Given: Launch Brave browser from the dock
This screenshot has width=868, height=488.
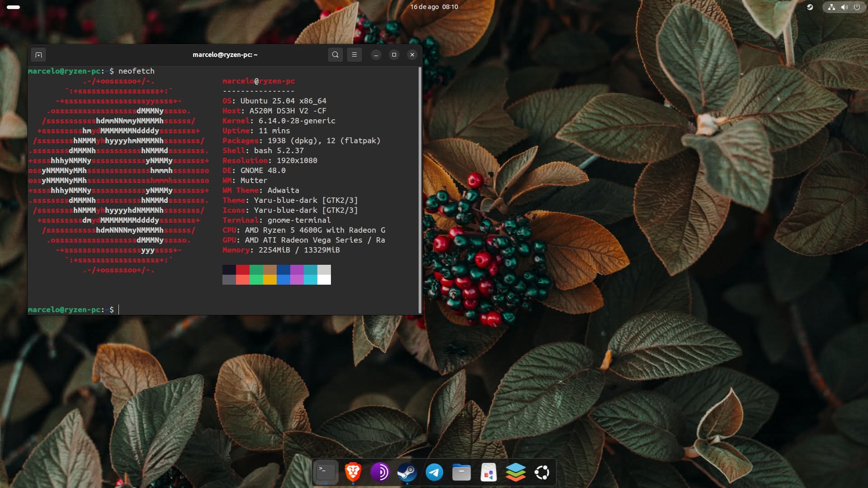Looking at the screenshot, I should point(353,473).
